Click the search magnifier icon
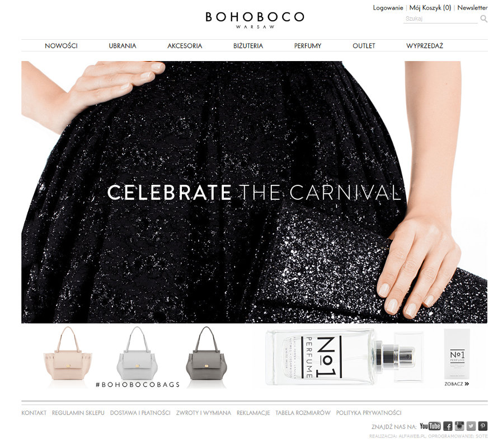This screenshot has width=498, height=448. [x=483, y=18]
